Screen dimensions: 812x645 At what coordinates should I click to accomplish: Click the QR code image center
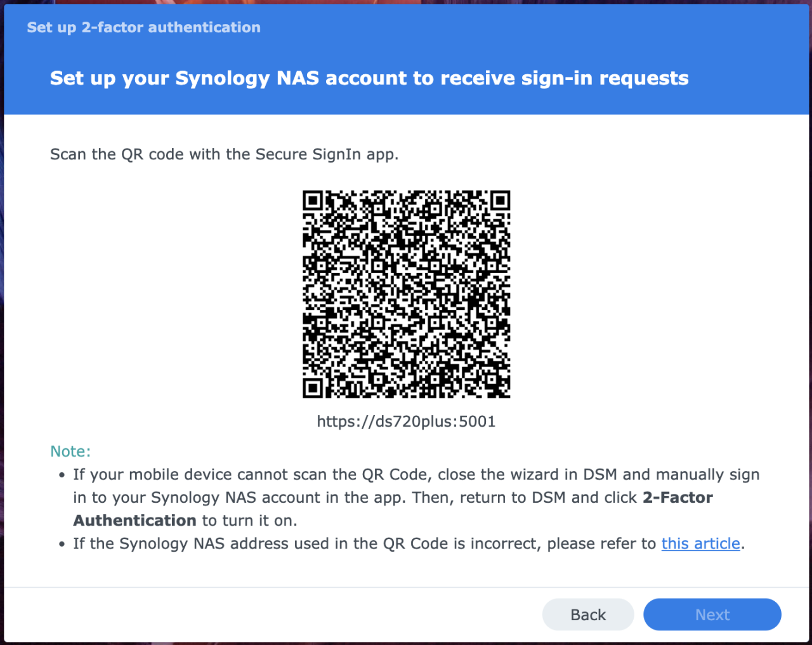click(407, 294)
